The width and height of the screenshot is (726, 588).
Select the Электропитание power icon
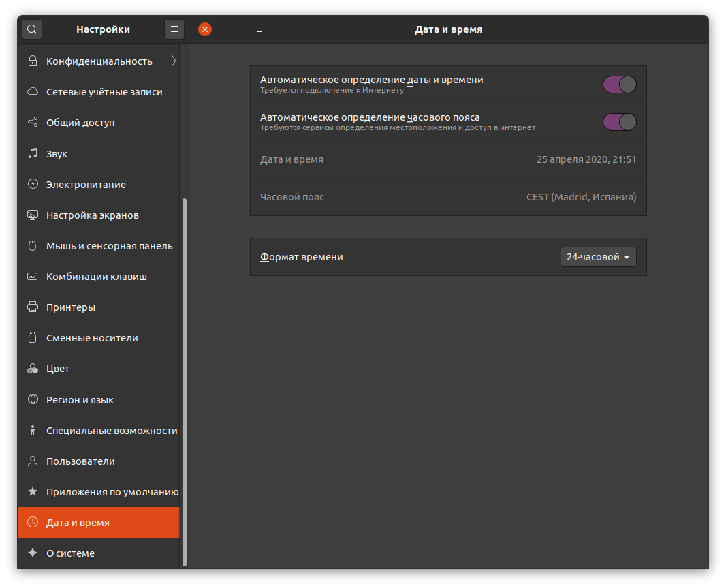pyautogui.click(x=33, y=184)
